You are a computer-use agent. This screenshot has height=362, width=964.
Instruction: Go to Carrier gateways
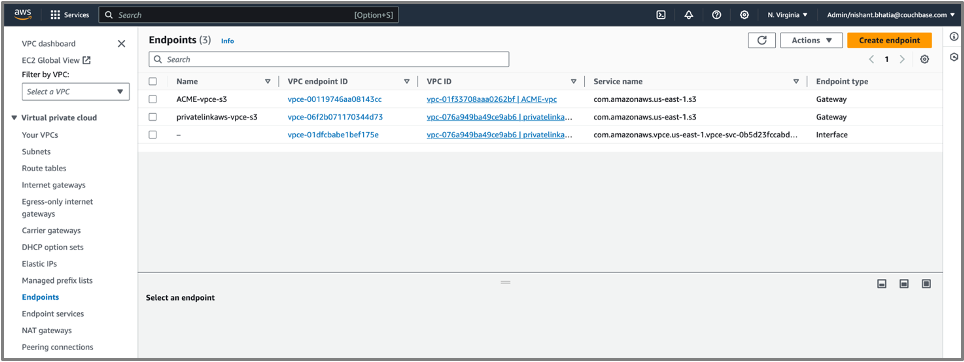pos(51,230)
